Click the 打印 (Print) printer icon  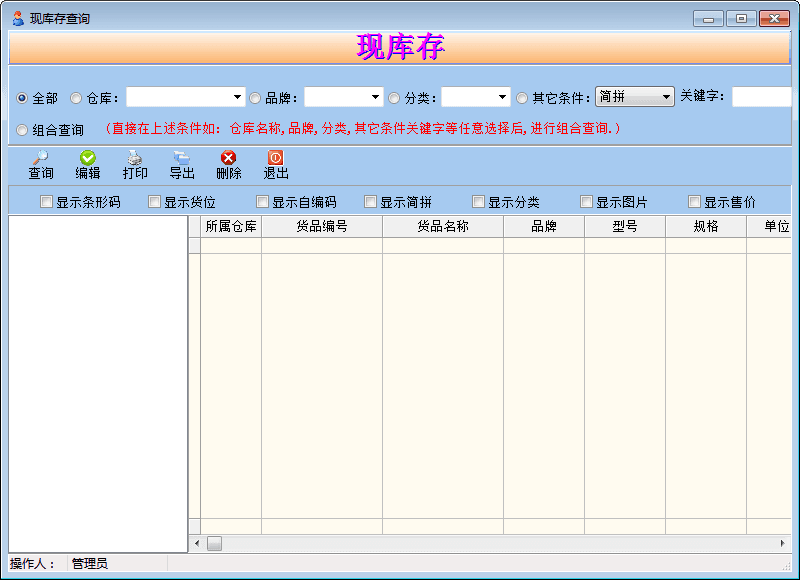[135, 157]
